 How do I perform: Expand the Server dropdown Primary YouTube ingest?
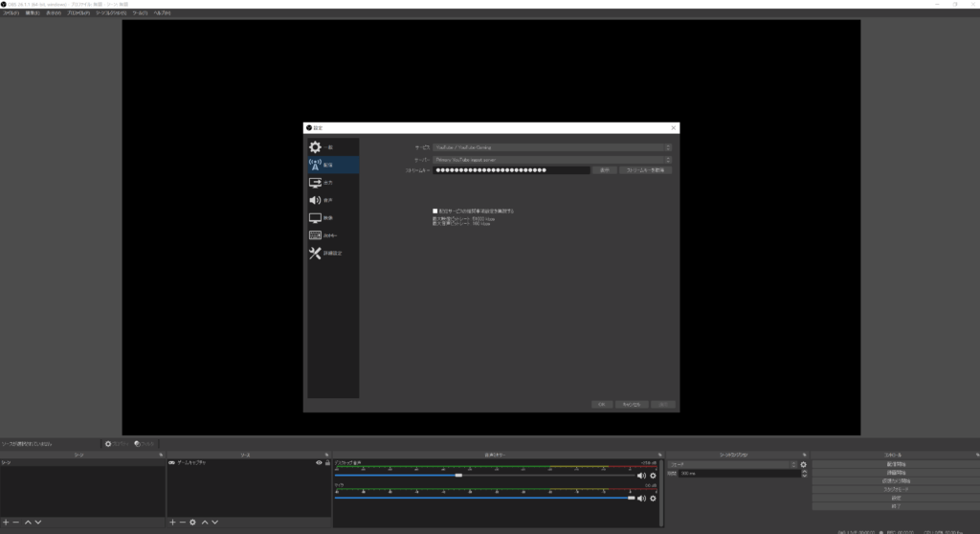click(552, 159)
